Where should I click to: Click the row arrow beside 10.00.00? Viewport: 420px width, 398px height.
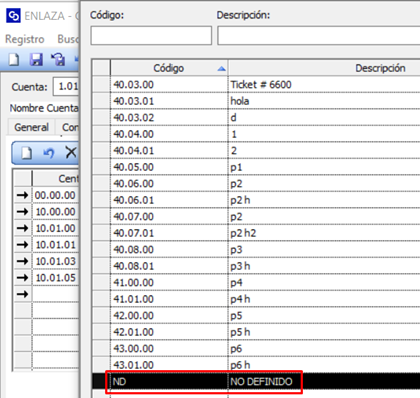tap(22, 212)
